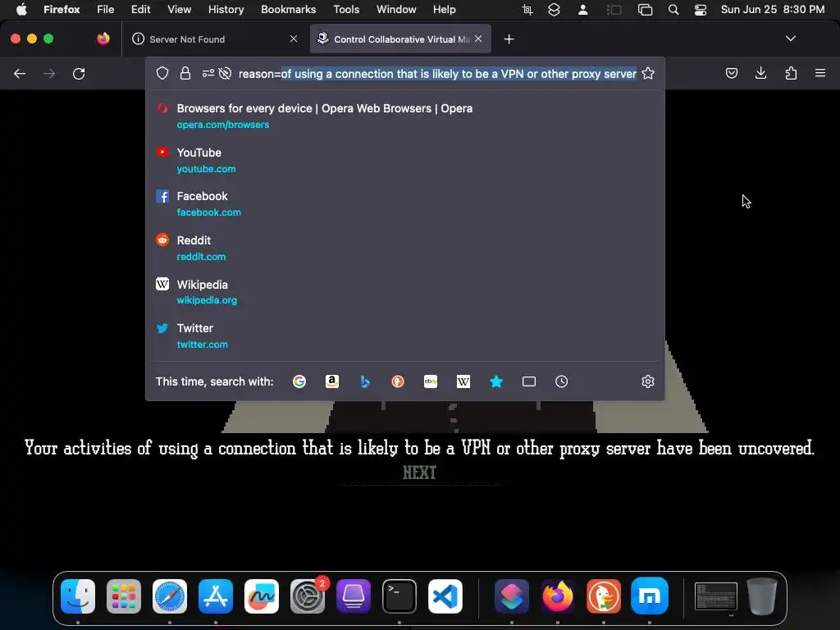Close the Server Not Found tab

[294, 39]
